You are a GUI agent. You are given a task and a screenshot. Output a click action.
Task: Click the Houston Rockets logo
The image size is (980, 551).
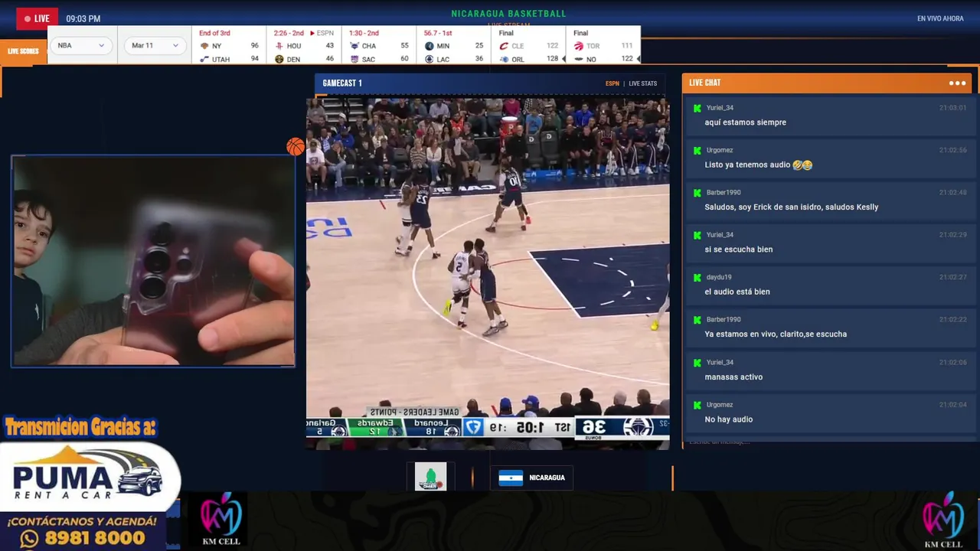[x=279, y=46]
